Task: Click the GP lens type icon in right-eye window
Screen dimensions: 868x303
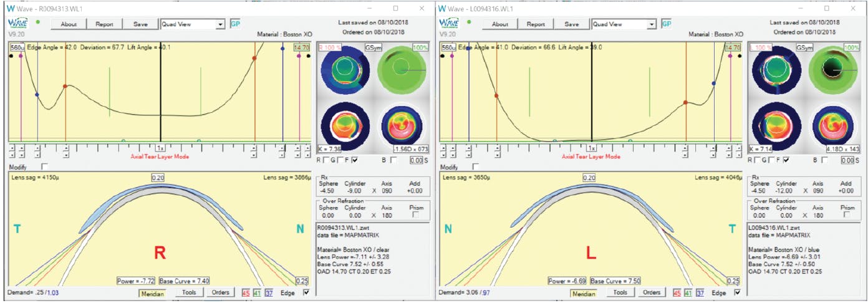Action: tap(236, 24)
